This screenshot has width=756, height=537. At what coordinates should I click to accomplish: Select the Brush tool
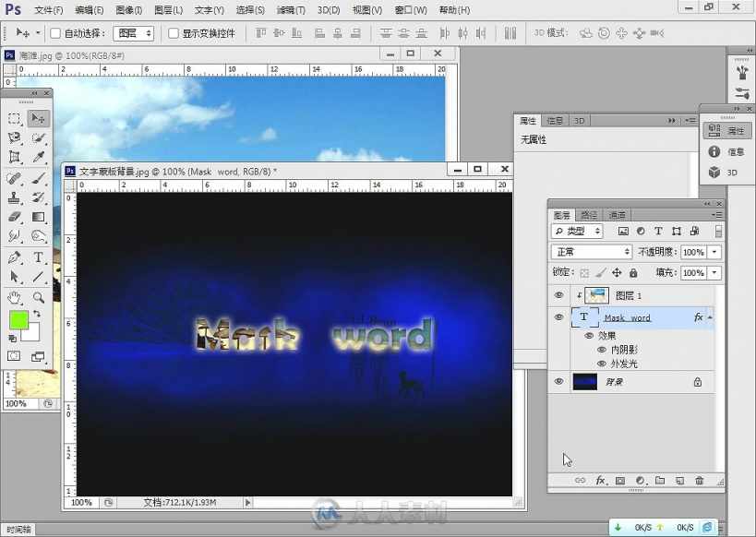(38, 178)
